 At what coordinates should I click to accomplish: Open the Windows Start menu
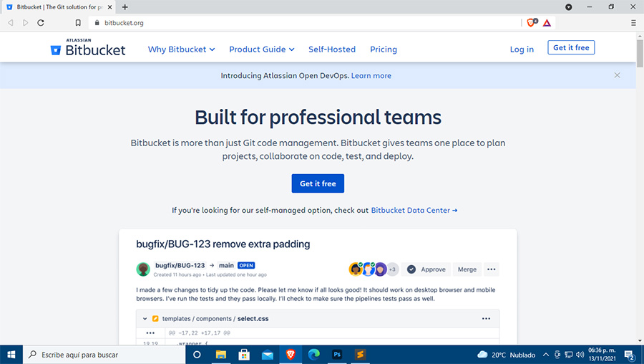point(11,355)
